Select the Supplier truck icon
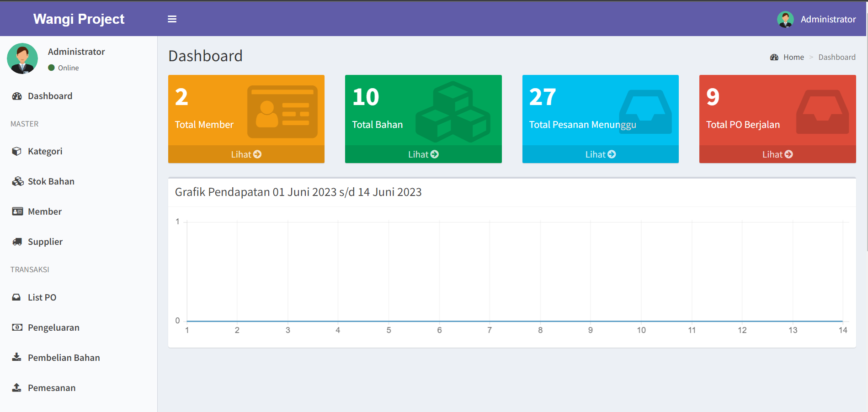 (x=17, y=242)
